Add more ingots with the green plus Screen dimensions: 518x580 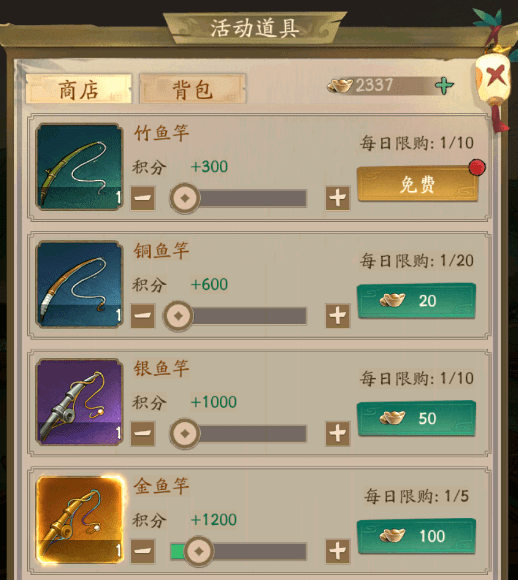(x=444, y=86)
